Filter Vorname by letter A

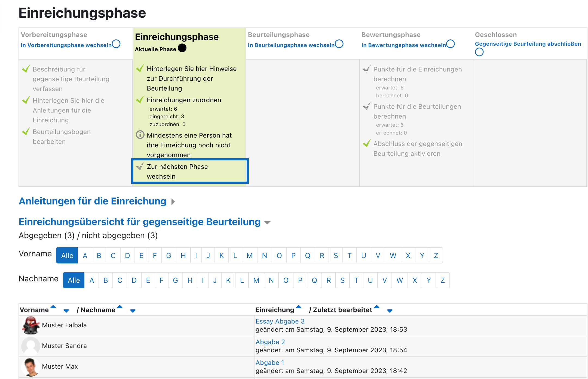click(85, 255)
